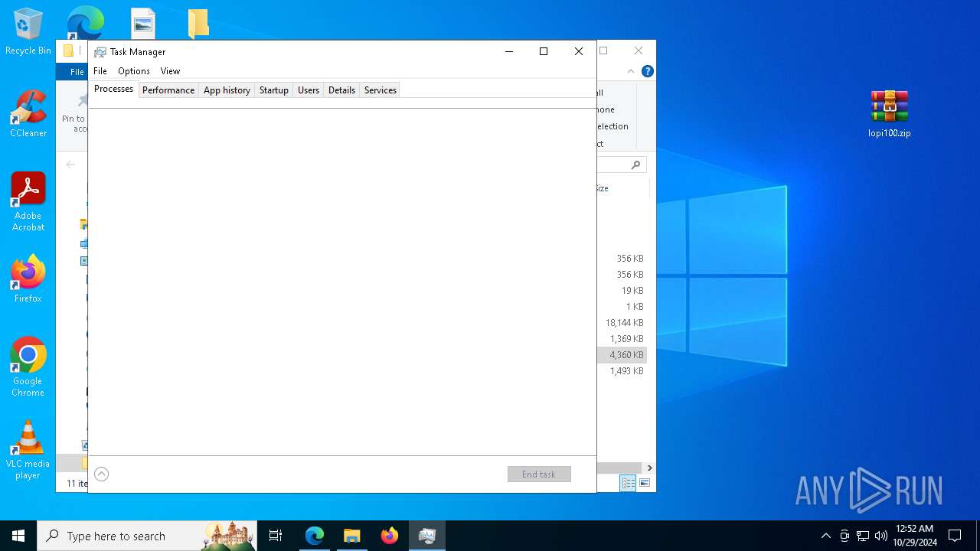Open the volume tray icon
The width and height of the screenshot is (980, 551).
pos(880,536)
